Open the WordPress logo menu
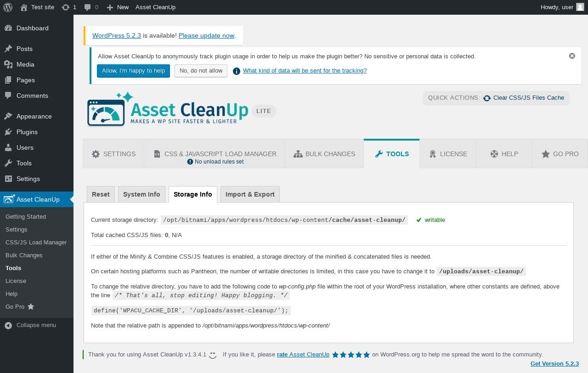588x373 pixels. [x=8, y=7]
